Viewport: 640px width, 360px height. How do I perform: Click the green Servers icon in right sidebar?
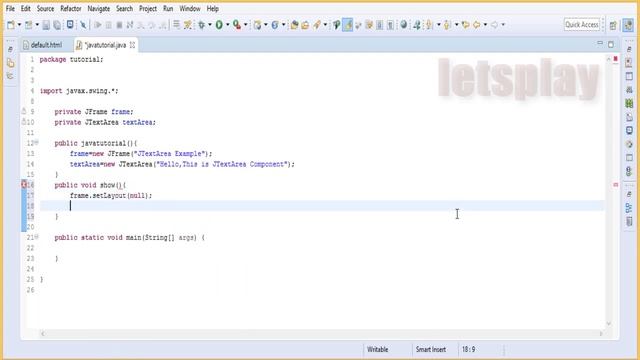pos(629,104)
